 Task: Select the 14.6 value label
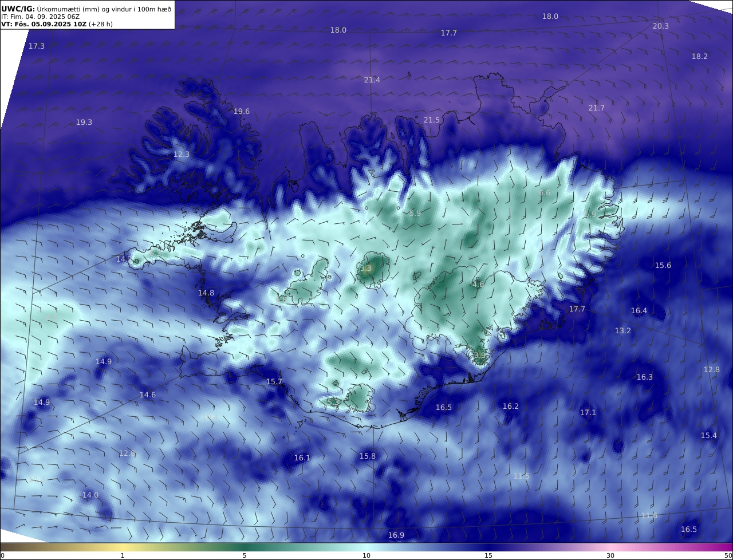click(148, 395)
